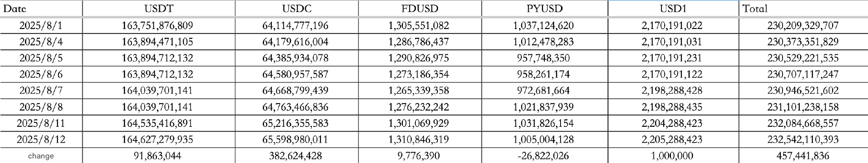The height and width of the screenshot is (163, 868).
Task: Select Total change cell 457,441,836
Action: point(803,156)
